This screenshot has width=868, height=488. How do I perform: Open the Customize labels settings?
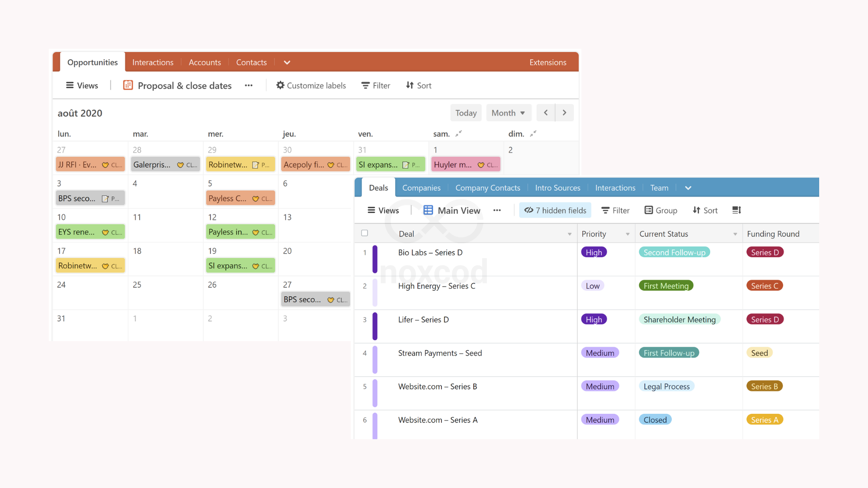pyautogui.click(x=311, y=85)
